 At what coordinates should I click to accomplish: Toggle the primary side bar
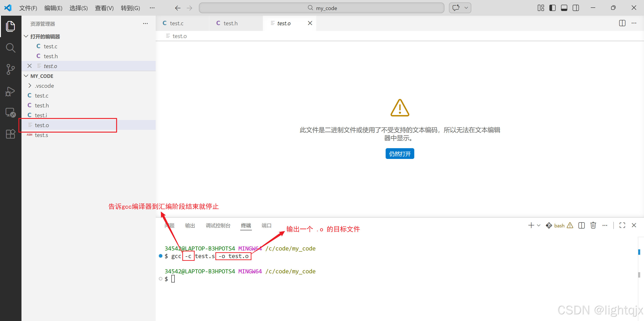[x=553, y=8]
